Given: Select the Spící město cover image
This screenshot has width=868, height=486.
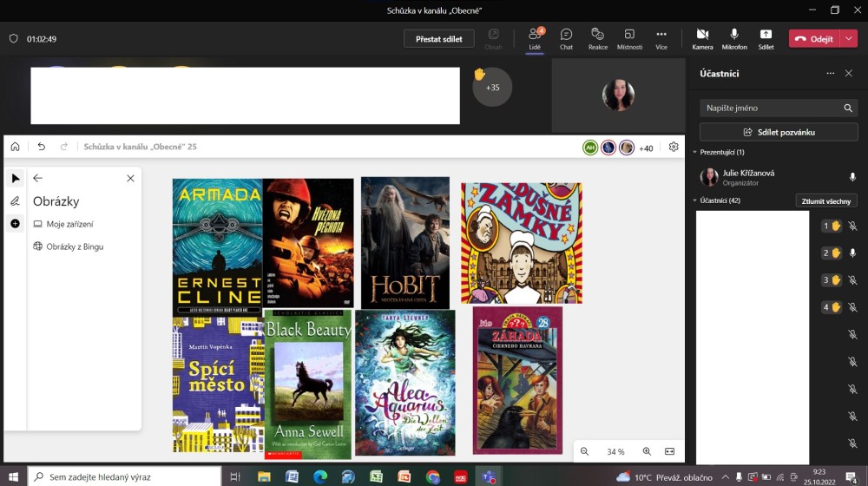Looking at the screenshot, I should [x=218, y=384].
